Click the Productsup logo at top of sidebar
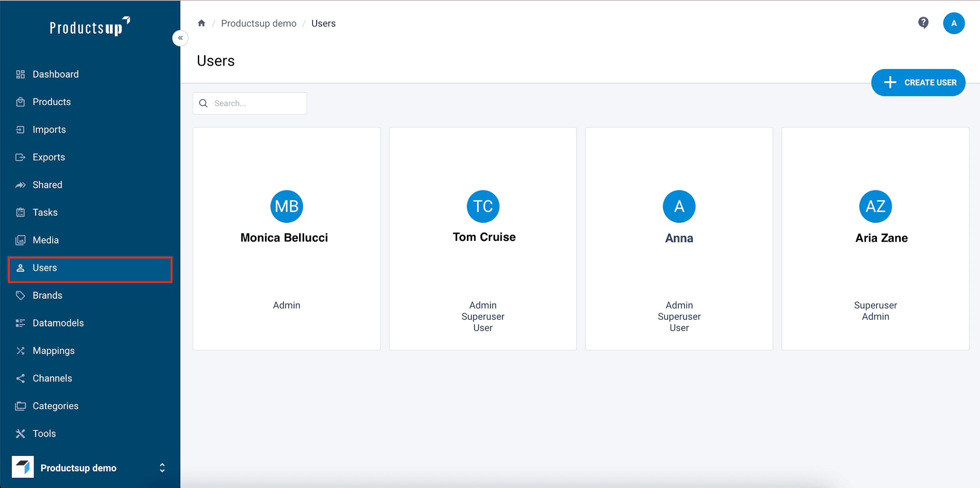980x488 pixels. (90, 27)
